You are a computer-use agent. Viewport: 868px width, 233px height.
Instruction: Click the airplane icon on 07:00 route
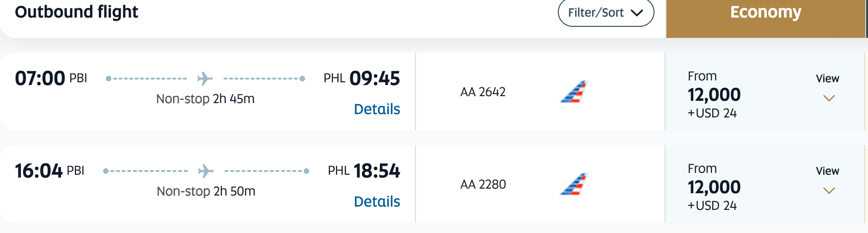205,79
